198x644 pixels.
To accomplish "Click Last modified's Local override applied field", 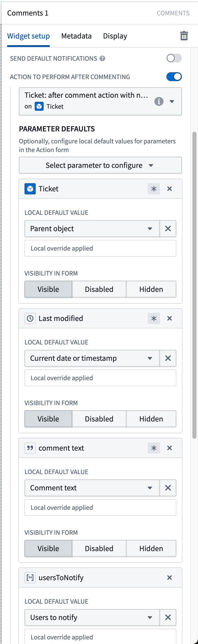I will (100, 378).
